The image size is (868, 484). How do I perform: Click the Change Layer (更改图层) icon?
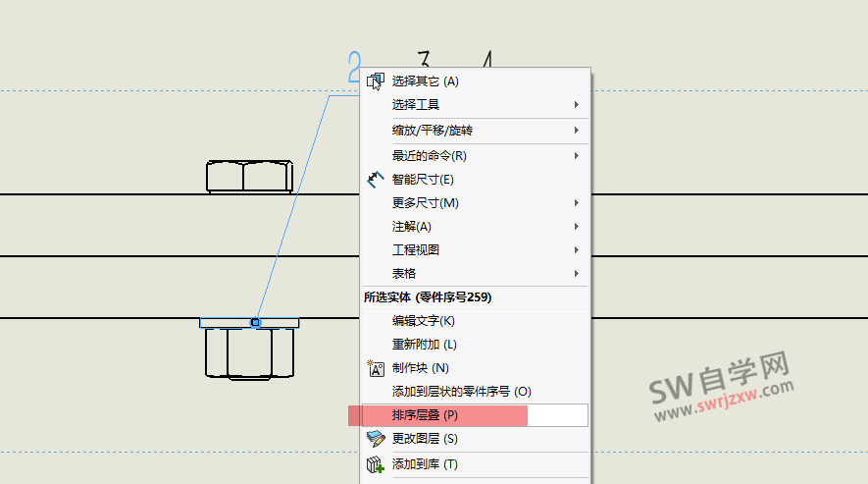tap(375, 439)
